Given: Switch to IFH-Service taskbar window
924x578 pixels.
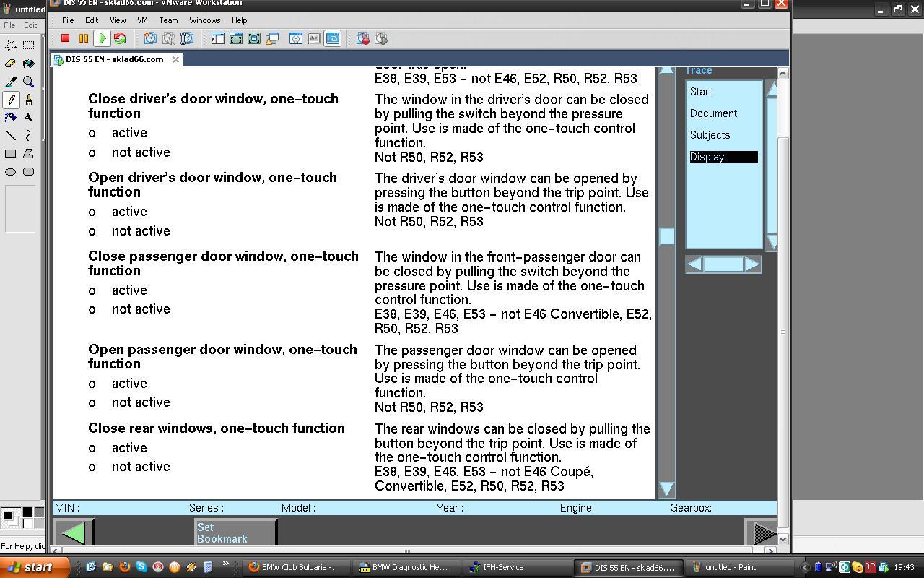Looking at the screenshot, I should [x=517, y=567].
